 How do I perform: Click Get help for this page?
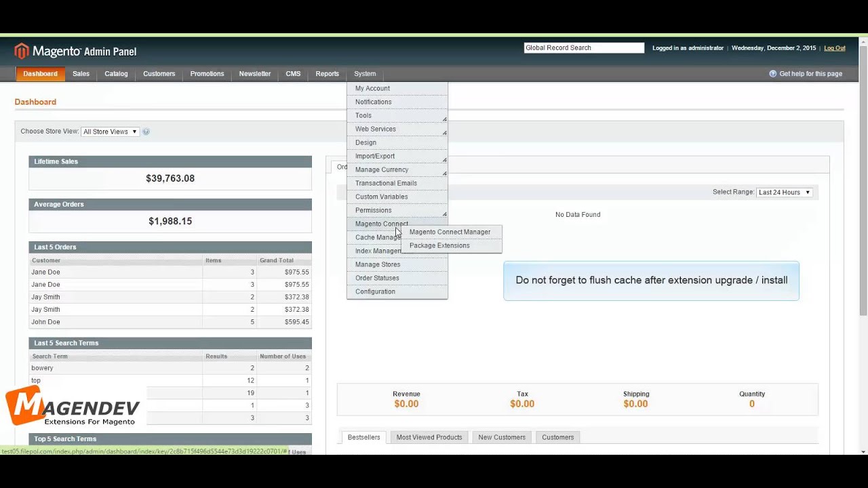pyautogui.click(x=811, y=74)
